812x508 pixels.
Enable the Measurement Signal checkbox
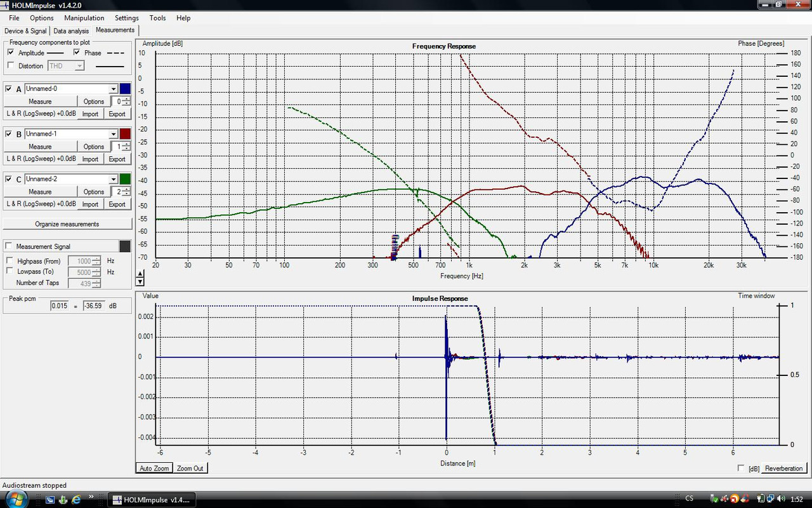tap(9, 246)
